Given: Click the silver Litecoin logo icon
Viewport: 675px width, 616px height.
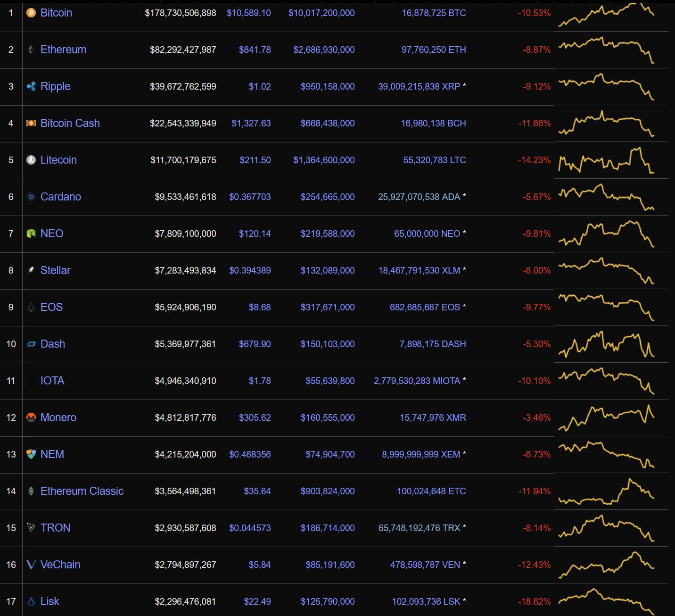Looking at the screenshot, I should [31, 160].
